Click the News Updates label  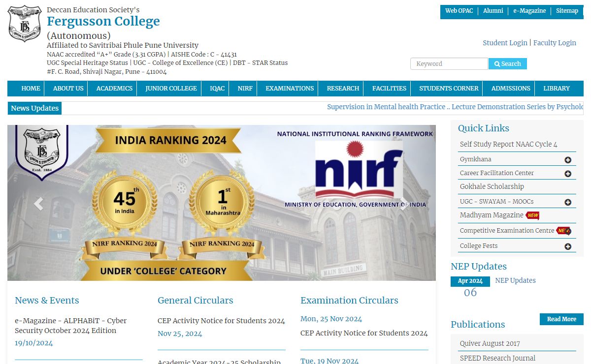34,108
